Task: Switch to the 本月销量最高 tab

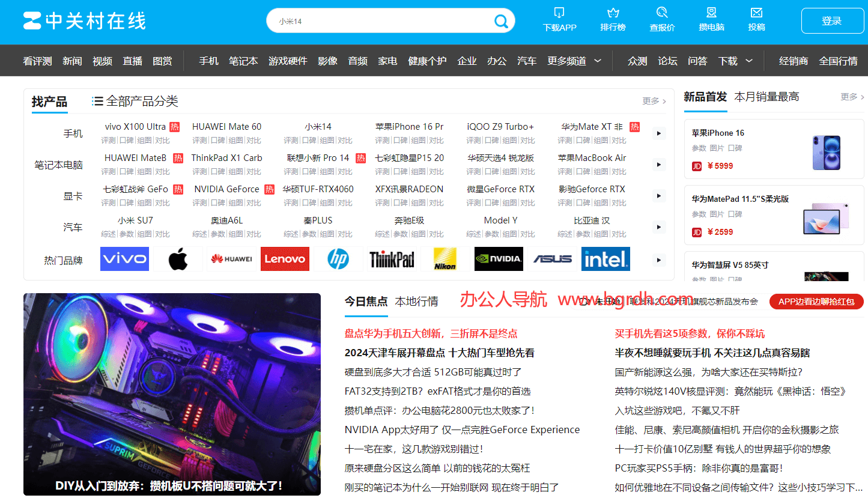Action: click(766, 97)
